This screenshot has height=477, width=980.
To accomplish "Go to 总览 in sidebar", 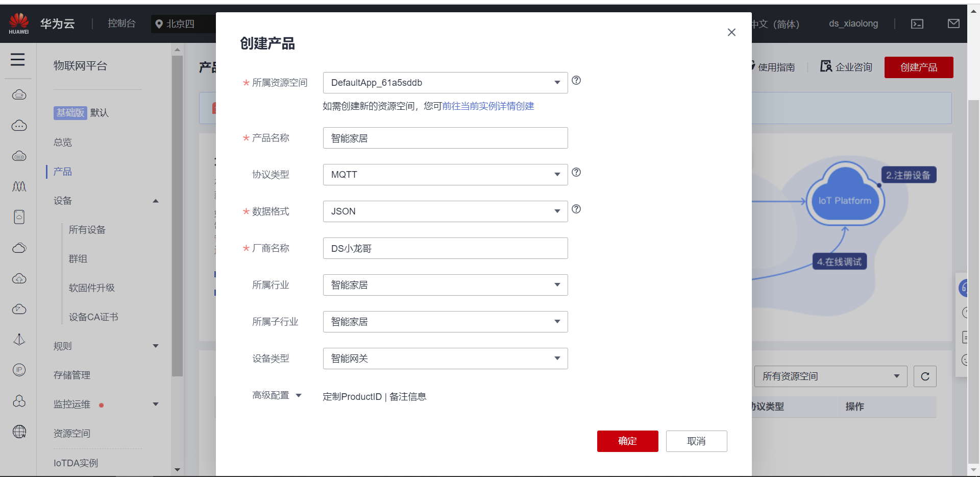I will (63, 142).
